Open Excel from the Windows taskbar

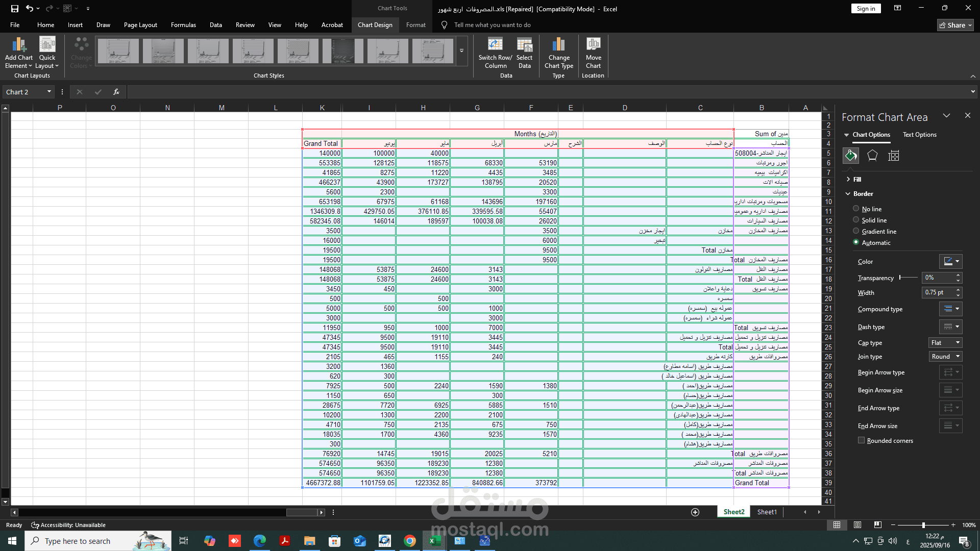(x=434, y=541)
